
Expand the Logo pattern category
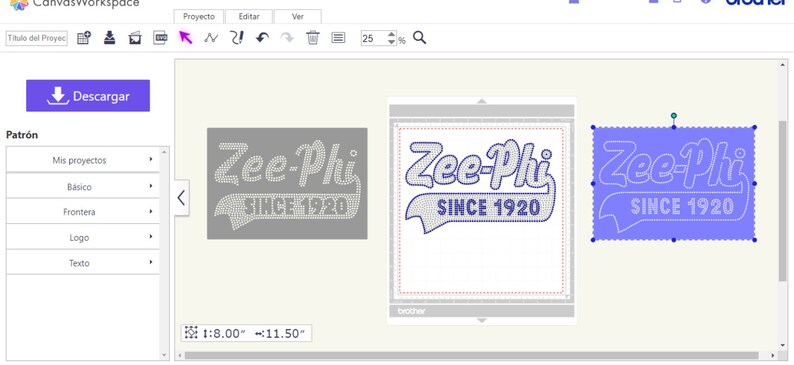pyautogui.click(x=83, y=237)
